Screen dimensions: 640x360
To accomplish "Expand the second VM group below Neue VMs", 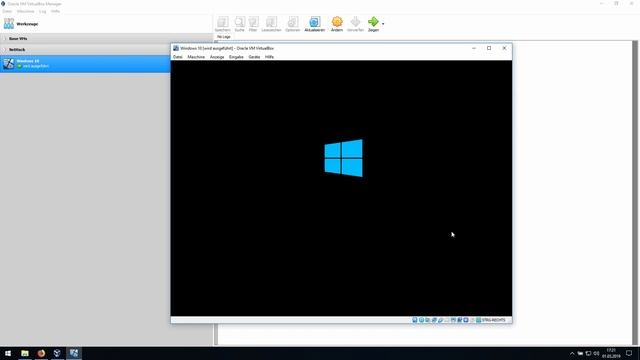I will [5, 49].
